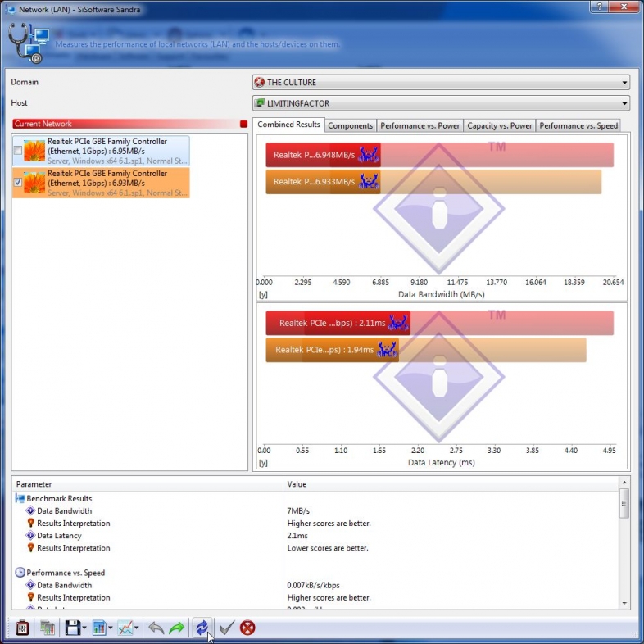This screenshot has width=644, height=644.
Task: Click the results list scroll down arrow
Action: (624, 603)
